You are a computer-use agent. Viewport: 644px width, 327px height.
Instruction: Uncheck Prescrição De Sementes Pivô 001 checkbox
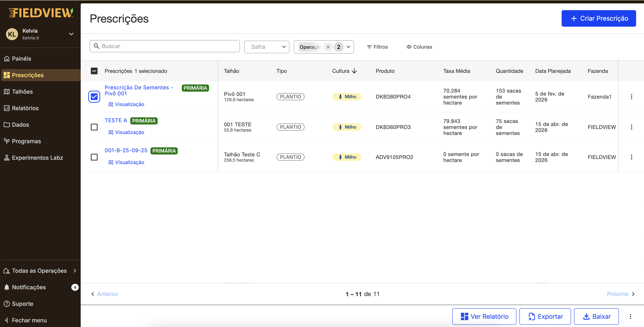(x=94, y=97)
